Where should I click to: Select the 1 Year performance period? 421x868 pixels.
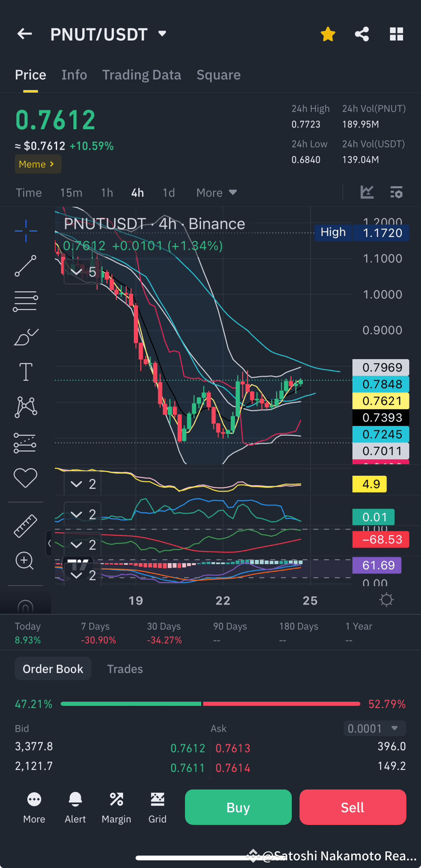tap(358, 633)
